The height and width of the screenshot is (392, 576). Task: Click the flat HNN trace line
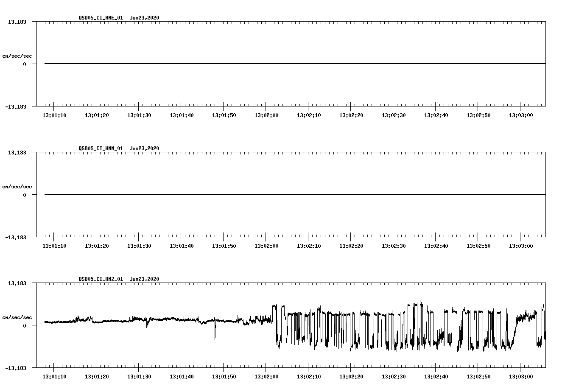pyautogui.click(x=295, y=194)
